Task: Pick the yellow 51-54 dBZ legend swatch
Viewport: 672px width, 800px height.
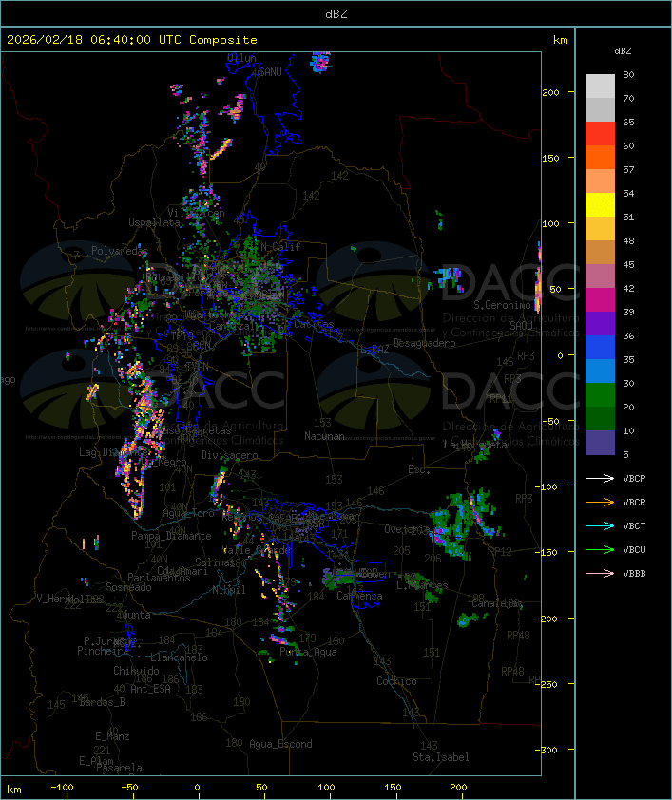Action: (x=600, y=205)
